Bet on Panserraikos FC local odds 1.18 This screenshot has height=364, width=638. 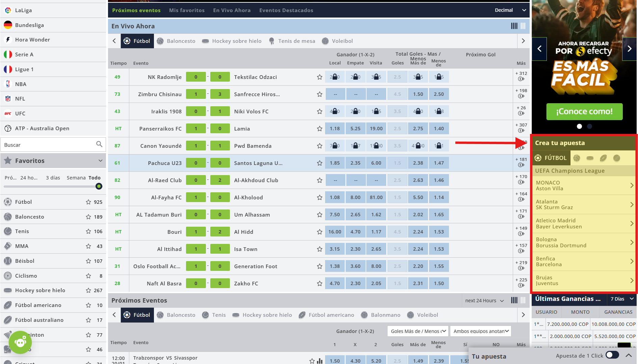click(335, 129)
